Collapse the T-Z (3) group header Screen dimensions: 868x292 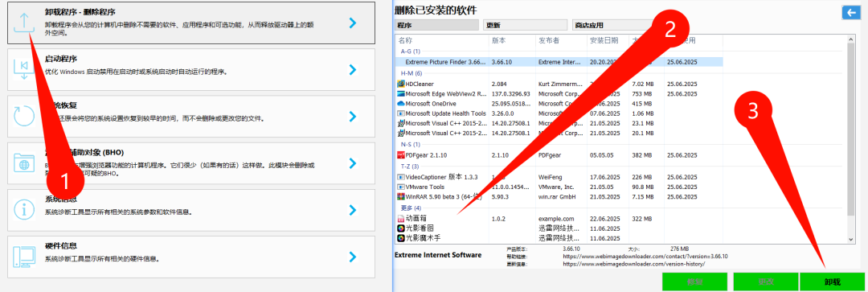[x=410, y=167]
